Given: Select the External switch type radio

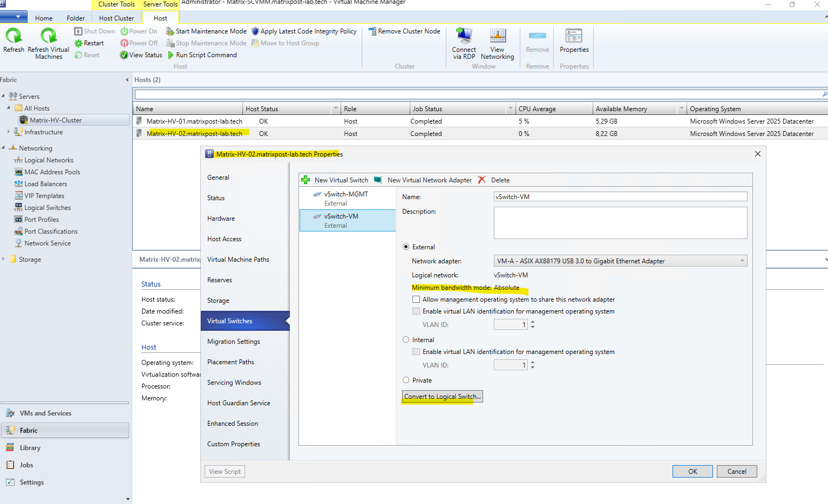Looking at the screenshot, I should point(406,247).
